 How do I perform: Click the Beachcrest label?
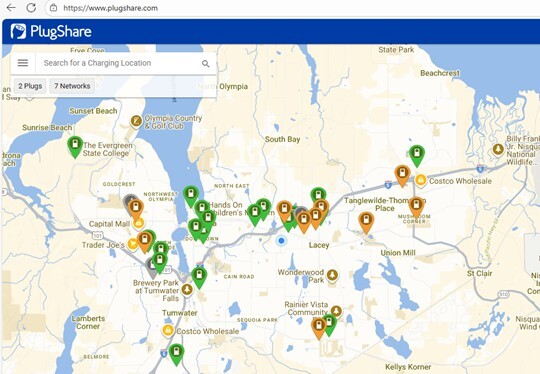coord(440,73)
